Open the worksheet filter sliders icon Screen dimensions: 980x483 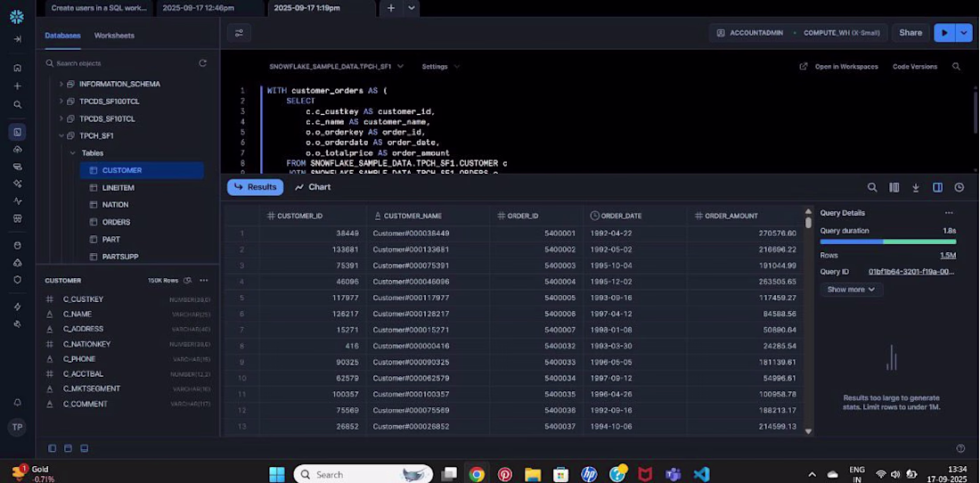(x=239, y=33)
